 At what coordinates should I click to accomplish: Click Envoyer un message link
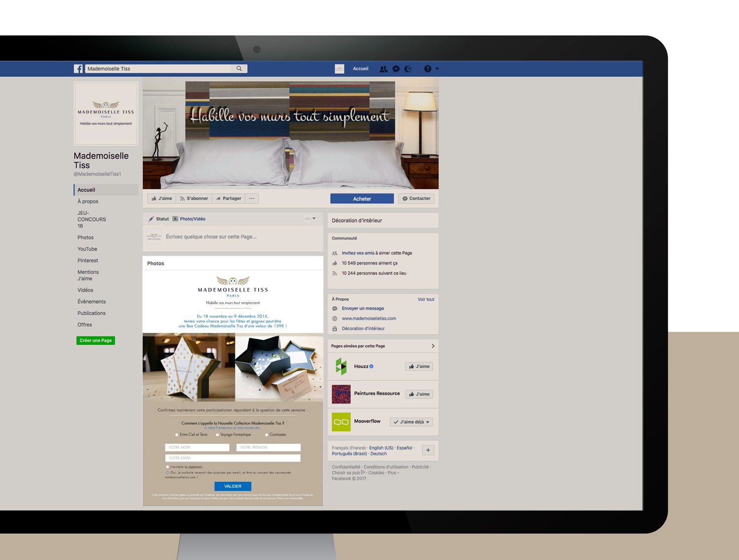[x=363, y=308]
